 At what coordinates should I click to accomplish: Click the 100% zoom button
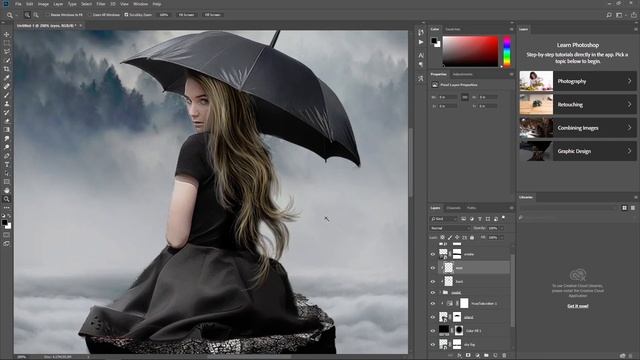[164, 15]
